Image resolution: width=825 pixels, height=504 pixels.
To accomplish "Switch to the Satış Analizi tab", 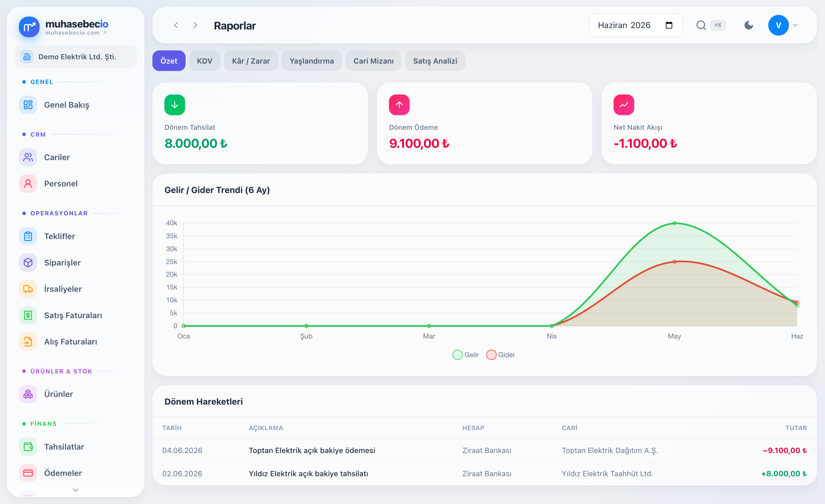I will pos(435,61).
